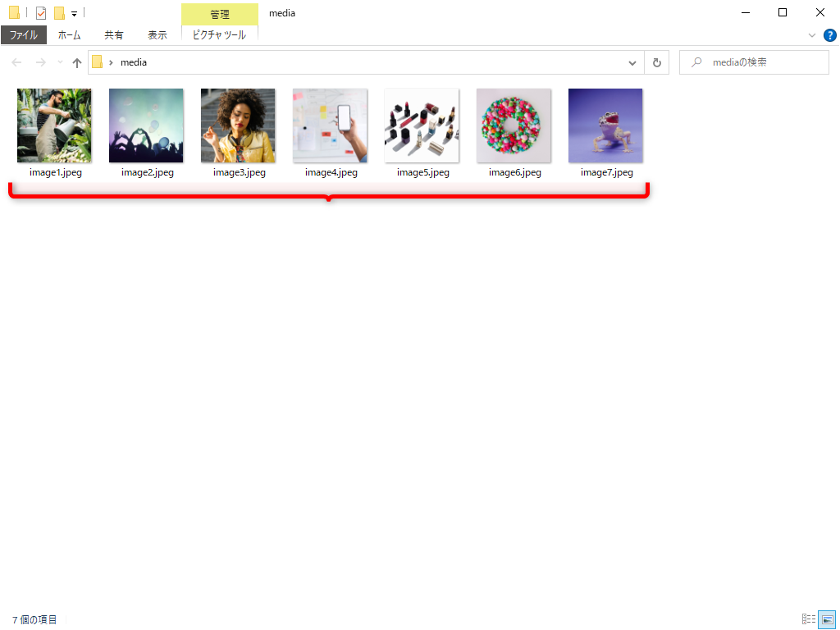Open the 表示 ribbon tab
The height and width of the screenshot is (630, 840).
[157, 35]
